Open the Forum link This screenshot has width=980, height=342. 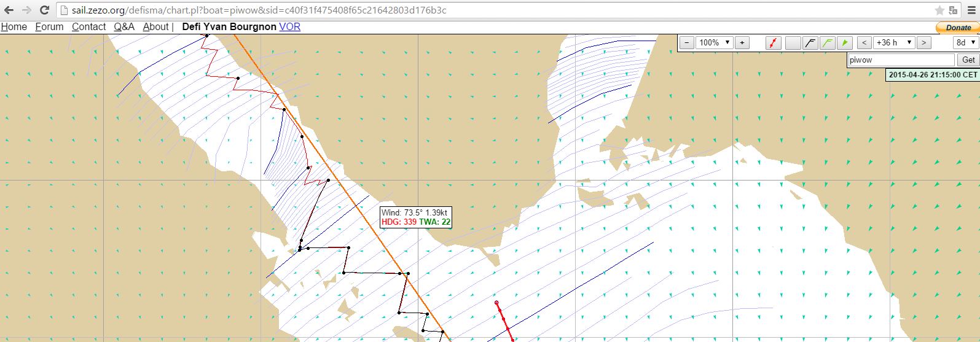(x=49, y=26)
